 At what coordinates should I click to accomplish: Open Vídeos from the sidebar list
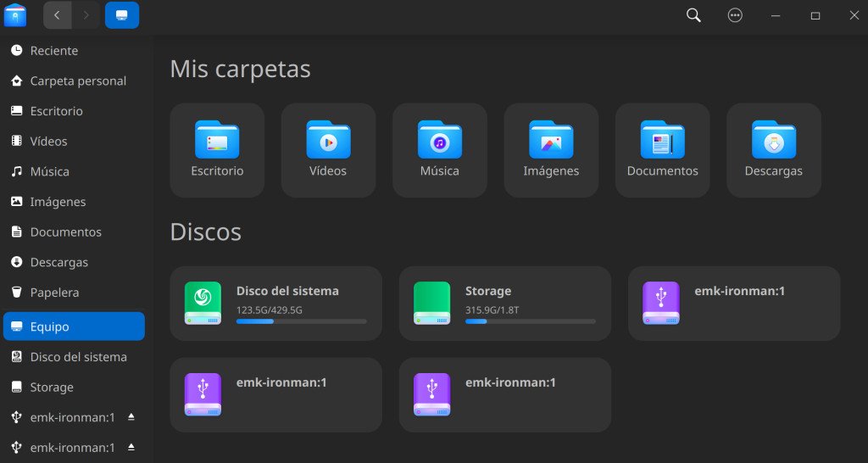[x=74, y=142]
